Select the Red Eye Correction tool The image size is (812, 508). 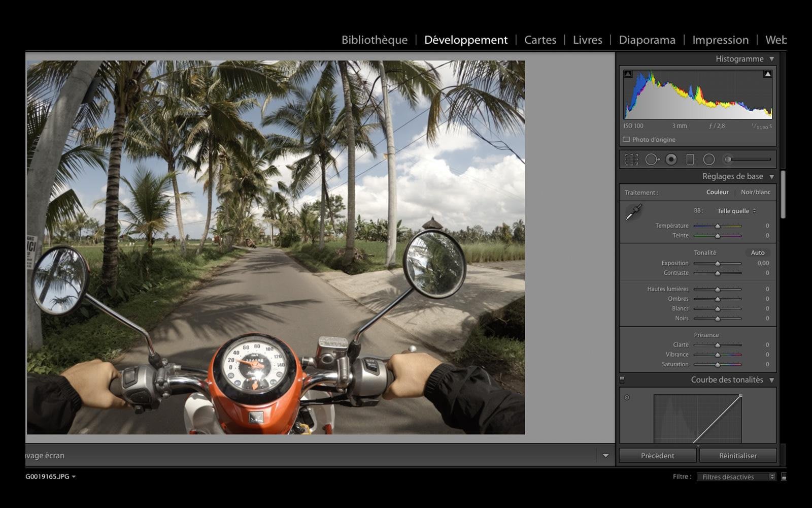671,160
